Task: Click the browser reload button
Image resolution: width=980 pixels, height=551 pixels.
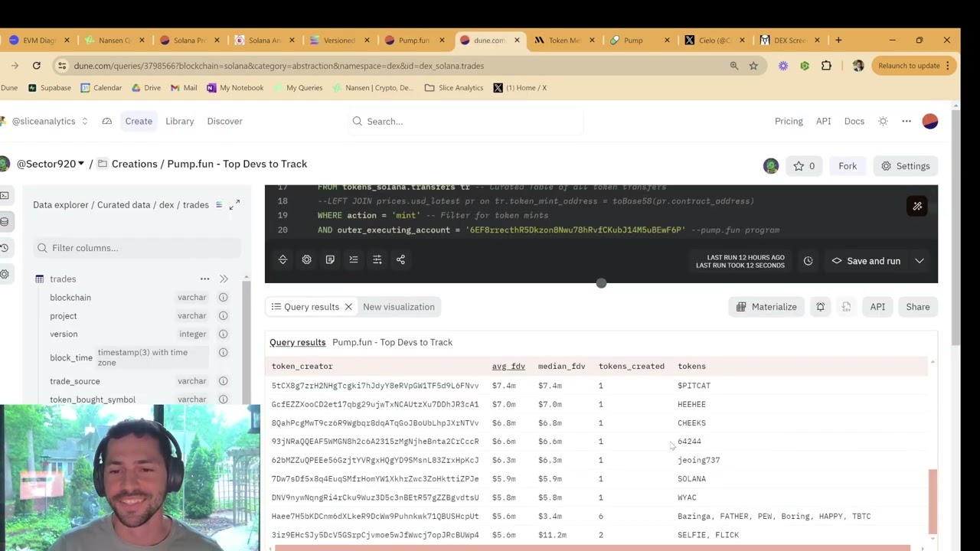Action: tap(36, 66)
